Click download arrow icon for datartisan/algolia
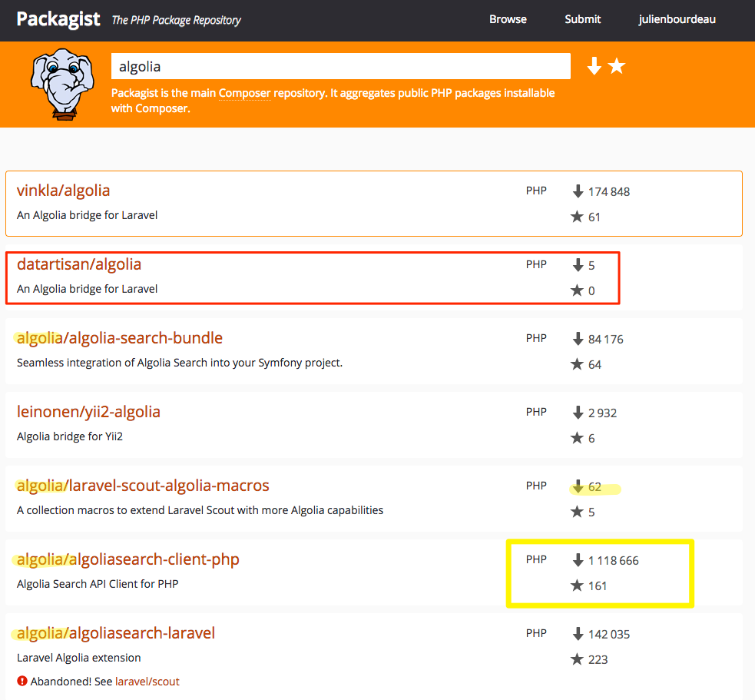Screen dimensions: 755x700 tap(578, 265)
